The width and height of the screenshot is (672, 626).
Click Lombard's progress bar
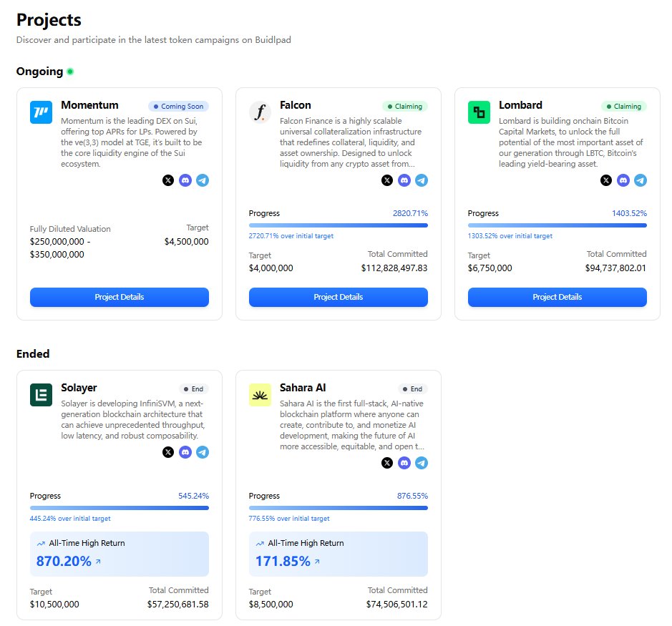pyautogui.click(x=557, y=225)
